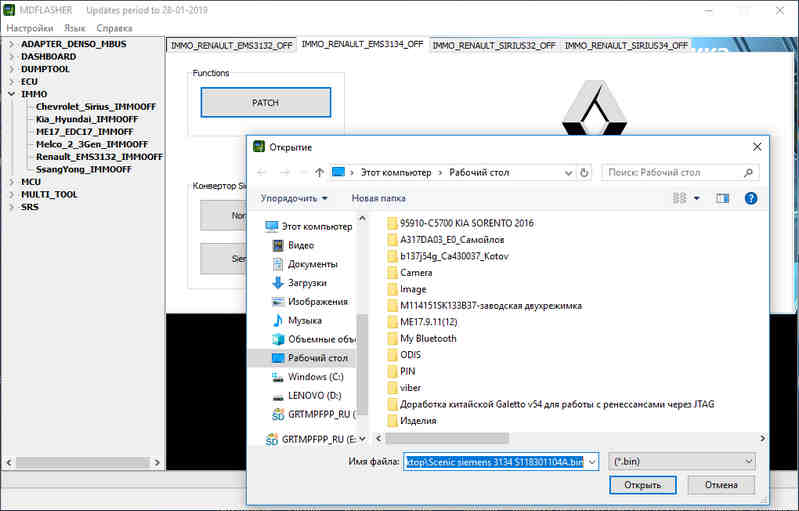
Task: Expand the DASHBOARD tree node
Action: click(x=11, y=57)
